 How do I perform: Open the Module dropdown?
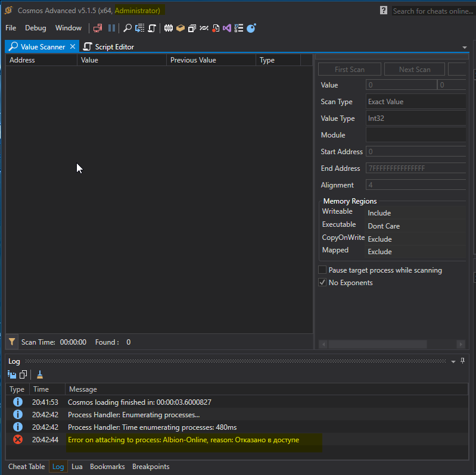point(416,135)
